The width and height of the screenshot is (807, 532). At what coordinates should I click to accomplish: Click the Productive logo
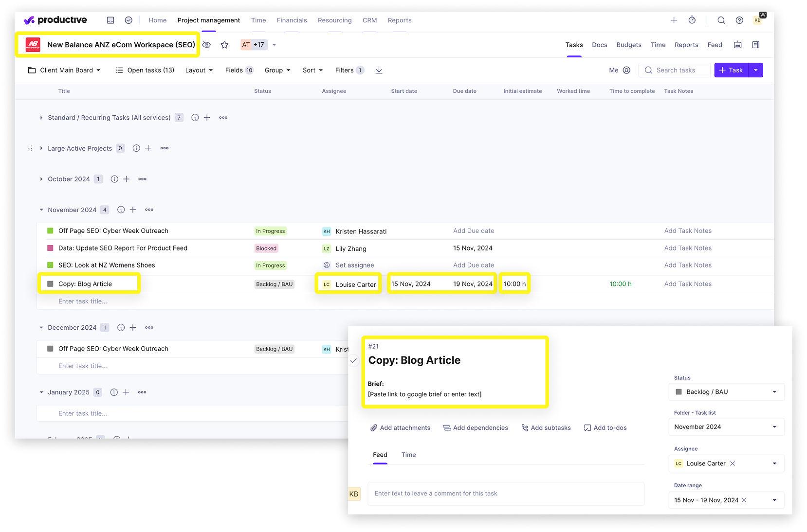pyautogui.click(x=55, y=20)
